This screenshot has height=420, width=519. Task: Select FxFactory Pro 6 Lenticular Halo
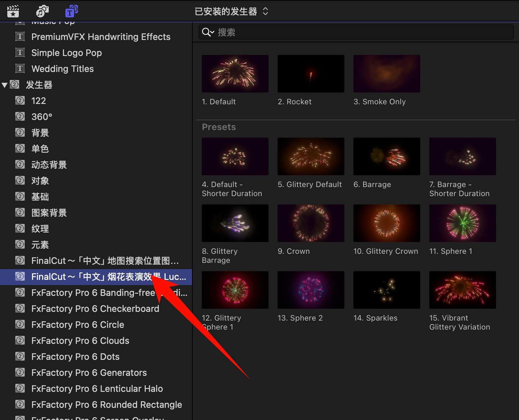(x=97, y=389)
